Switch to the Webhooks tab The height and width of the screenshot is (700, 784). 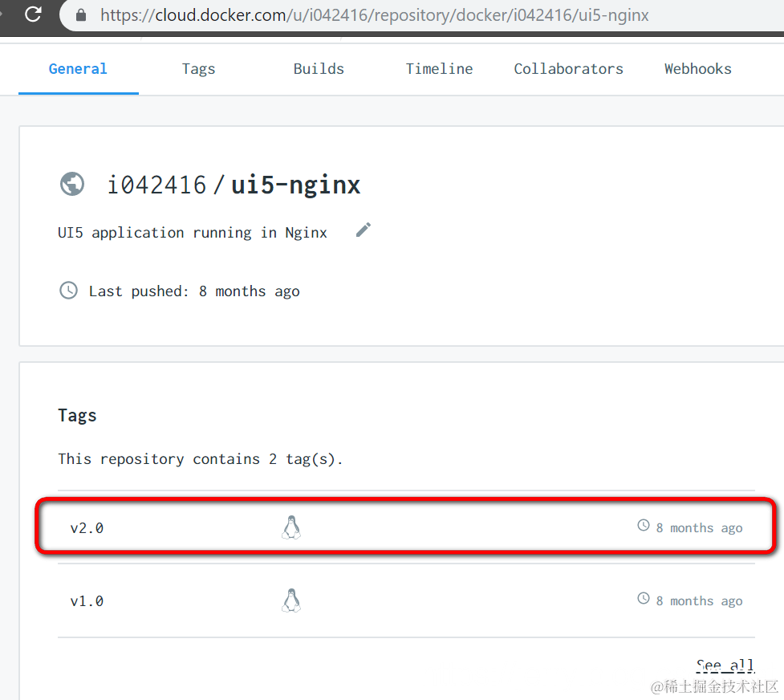tap(697, 68)
